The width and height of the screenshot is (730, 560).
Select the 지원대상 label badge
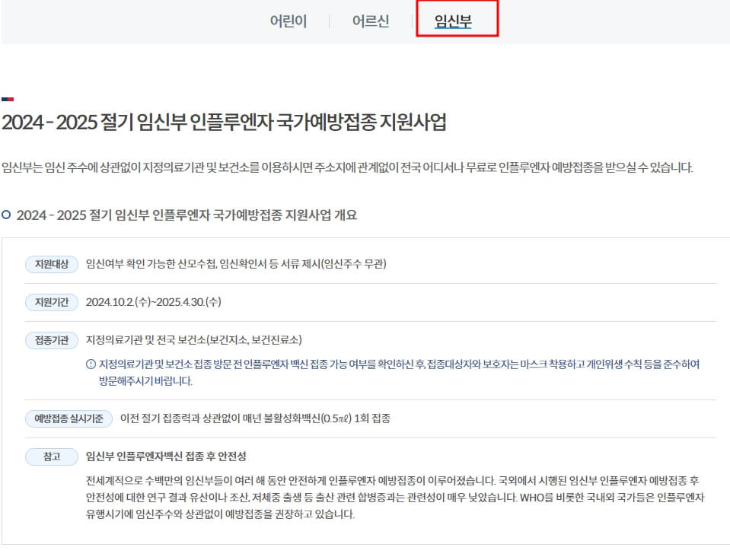[x=52, y=264]
